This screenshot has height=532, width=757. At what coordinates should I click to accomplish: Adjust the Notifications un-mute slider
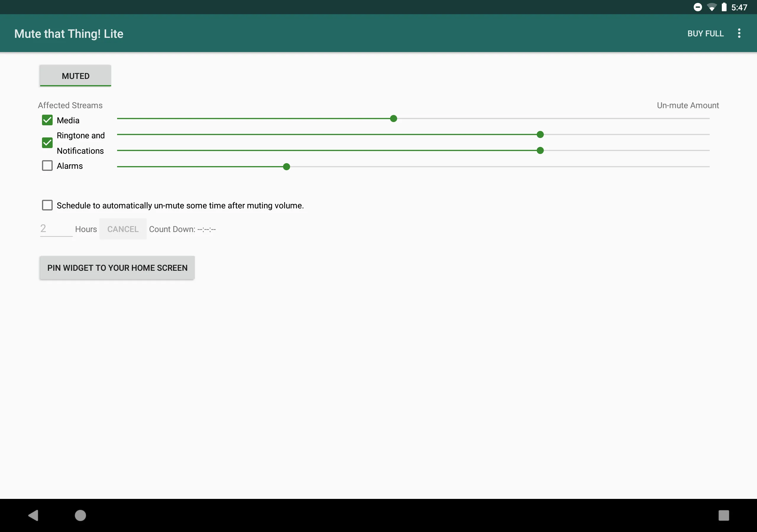[x=540, y=150]
